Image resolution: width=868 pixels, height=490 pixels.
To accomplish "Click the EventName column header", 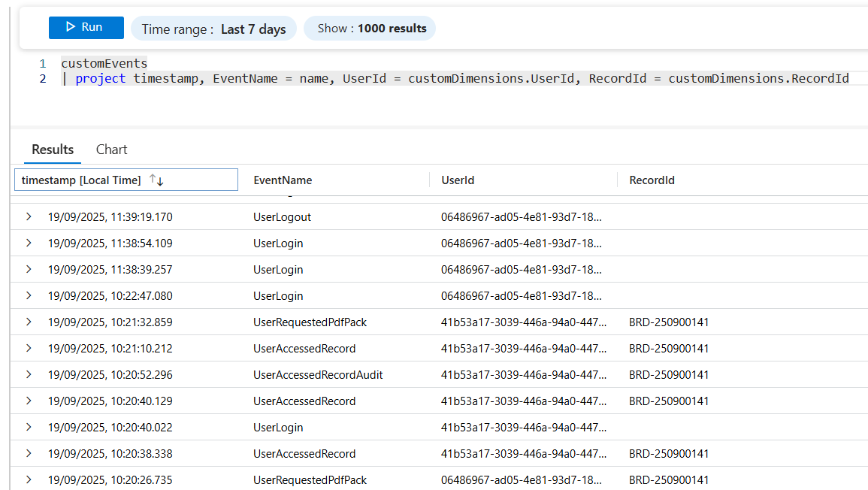I will pos(283,180).
